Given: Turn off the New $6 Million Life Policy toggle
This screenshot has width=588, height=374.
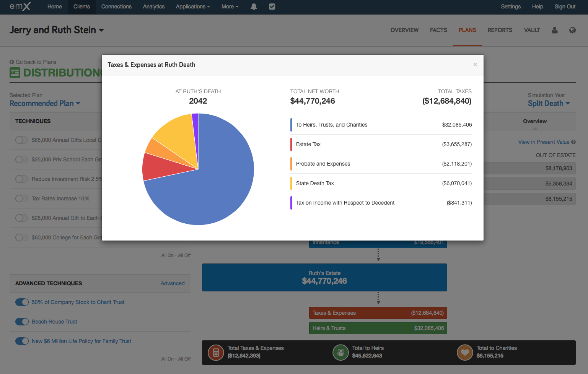Looking at the screenshot, I should pyautogui.click(x=22, y=341).
